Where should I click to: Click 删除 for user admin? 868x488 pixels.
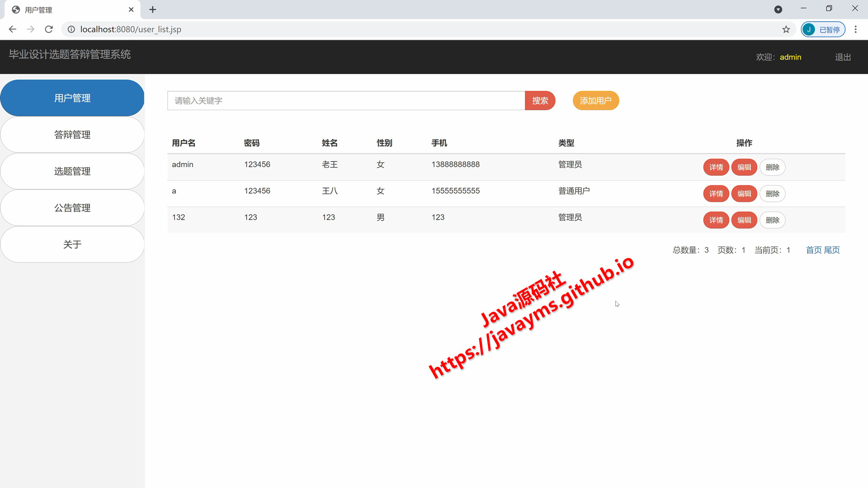773,167
